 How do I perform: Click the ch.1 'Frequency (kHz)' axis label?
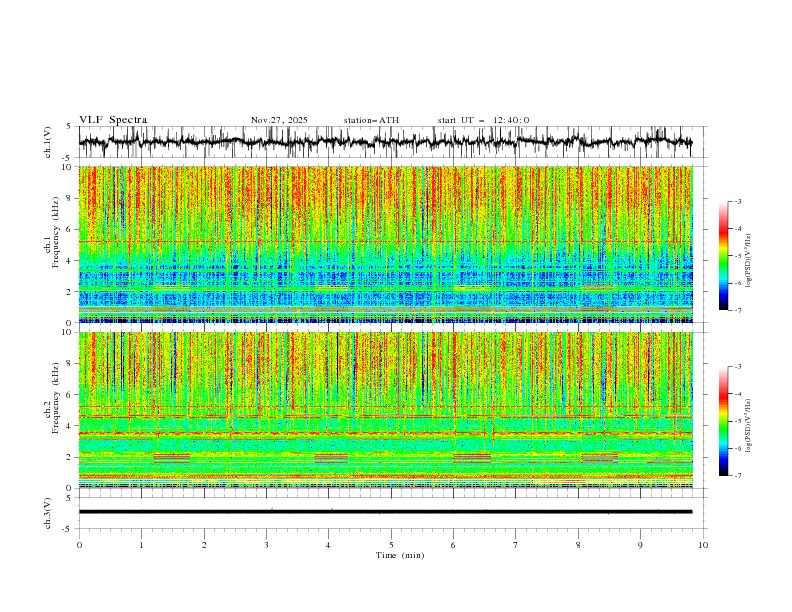(56, 232)
